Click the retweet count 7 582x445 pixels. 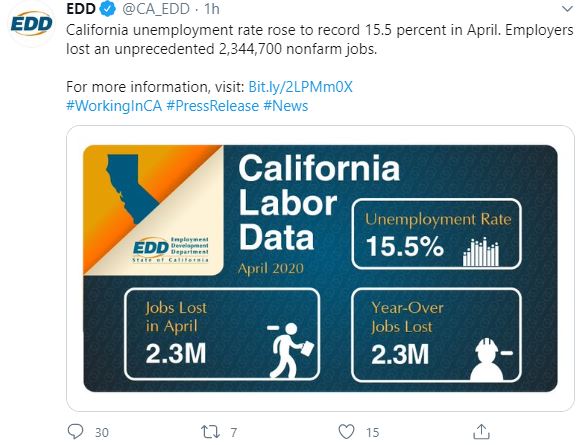pos(233,432)
